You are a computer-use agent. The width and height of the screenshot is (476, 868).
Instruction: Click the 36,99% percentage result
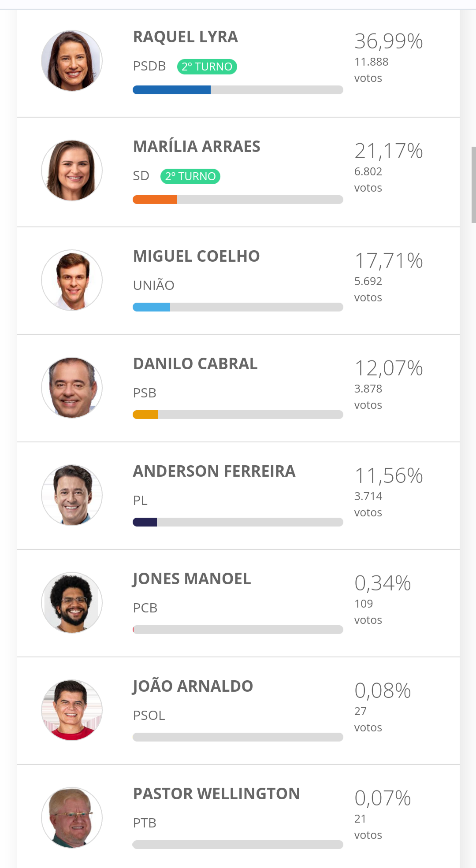point(389,41)
